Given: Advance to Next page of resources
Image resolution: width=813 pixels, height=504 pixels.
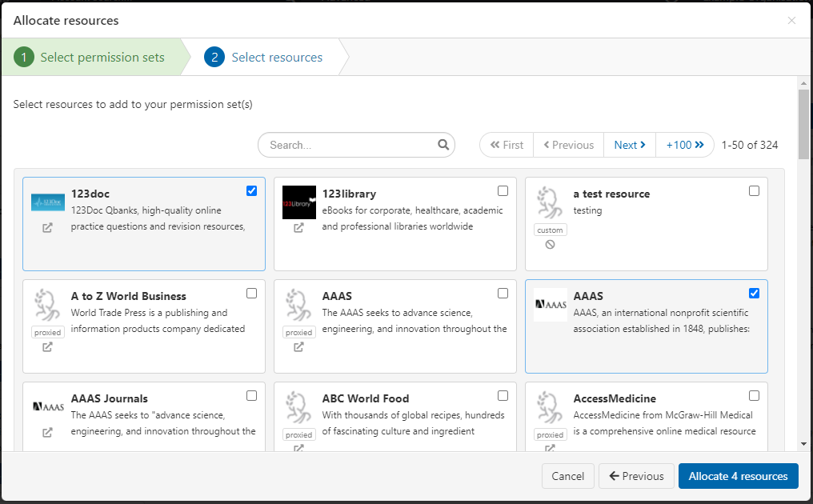Looking at the screenshot, I should (x=630, y=145).
